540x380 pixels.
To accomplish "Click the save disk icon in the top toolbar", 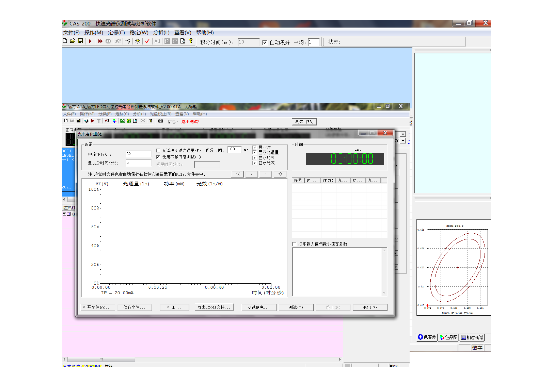I will coord(80,41).
